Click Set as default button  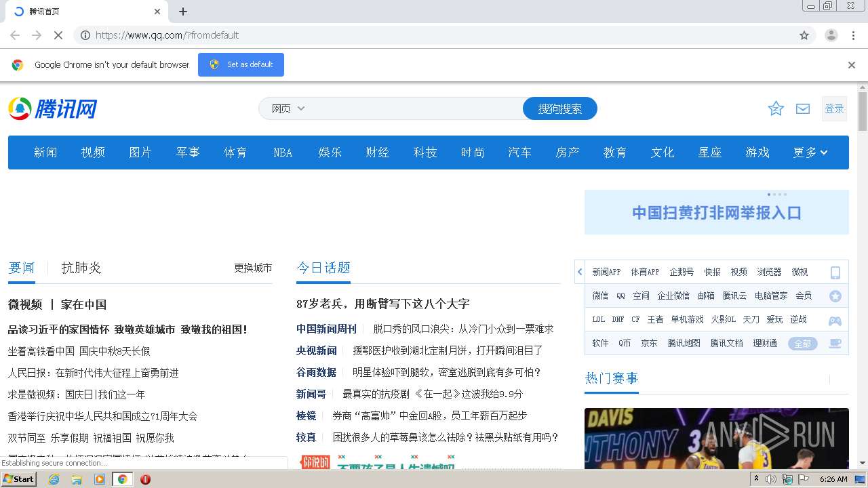click(241, 64)
